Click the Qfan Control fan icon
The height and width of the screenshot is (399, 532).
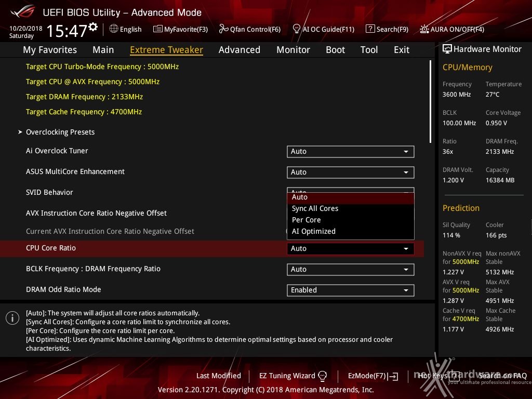[x=223, y=29]
